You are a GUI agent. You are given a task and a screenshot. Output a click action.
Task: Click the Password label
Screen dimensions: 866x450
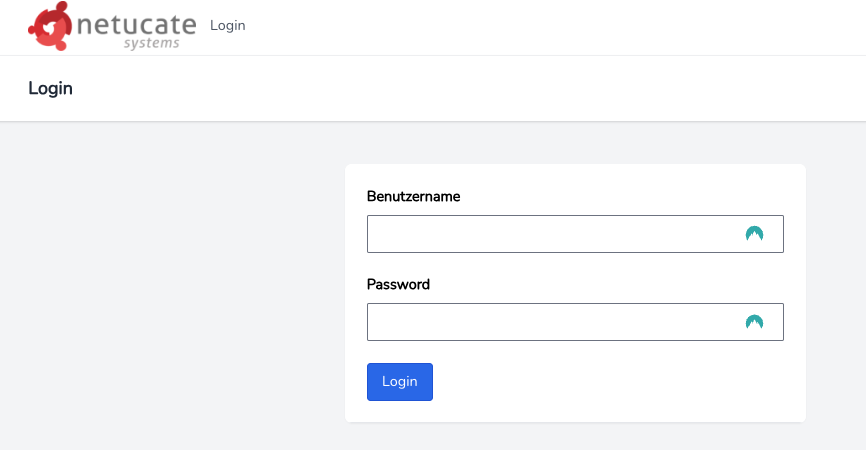click(398, 284)
